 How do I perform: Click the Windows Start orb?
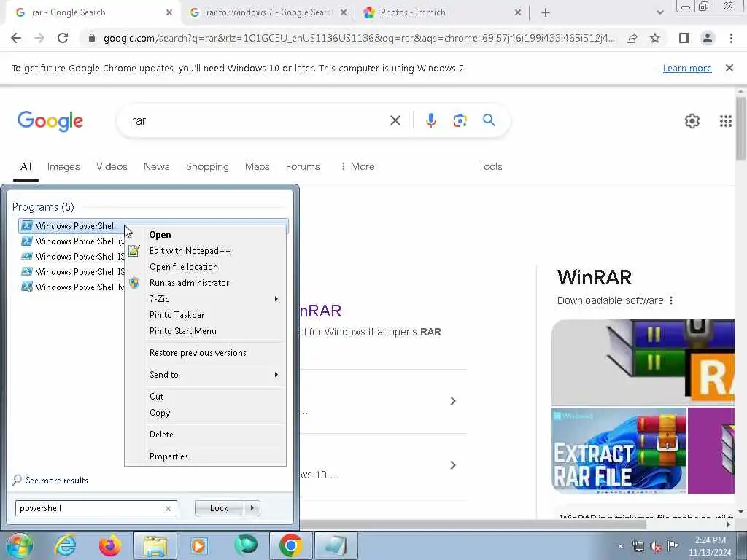click(20, 545)
